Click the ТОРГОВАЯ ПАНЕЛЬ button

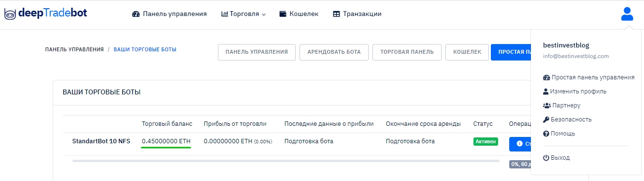[x=407, y=52]
